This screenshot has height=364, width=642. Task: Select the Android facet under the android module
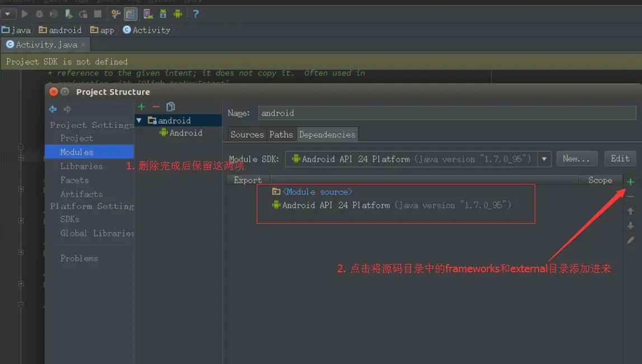181,133
